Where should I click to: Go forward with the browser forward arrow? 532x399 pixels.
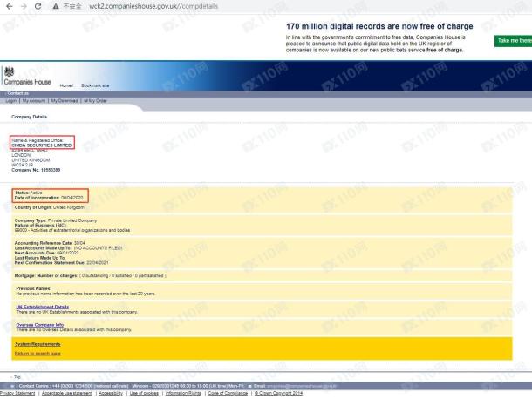pos(24,6)
